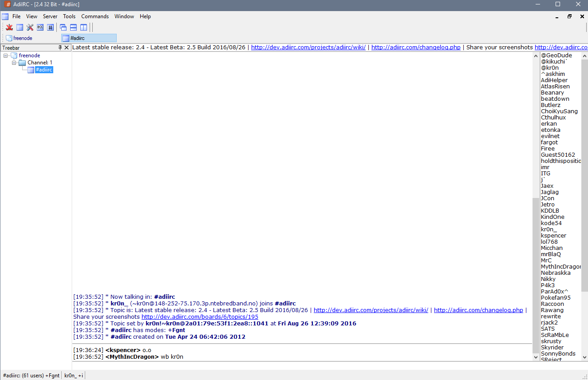Image resolution: width=588 pixels, height=380 pixels.
Task: Click the #adiirc: (61 users) status entry
Action: [31, 376]
